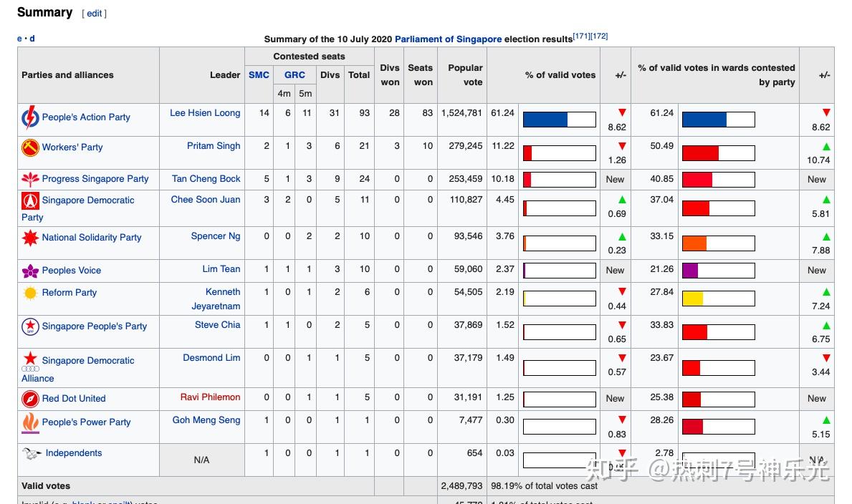
Task: Click the red down arrow above 0.44
Action: 622,291
